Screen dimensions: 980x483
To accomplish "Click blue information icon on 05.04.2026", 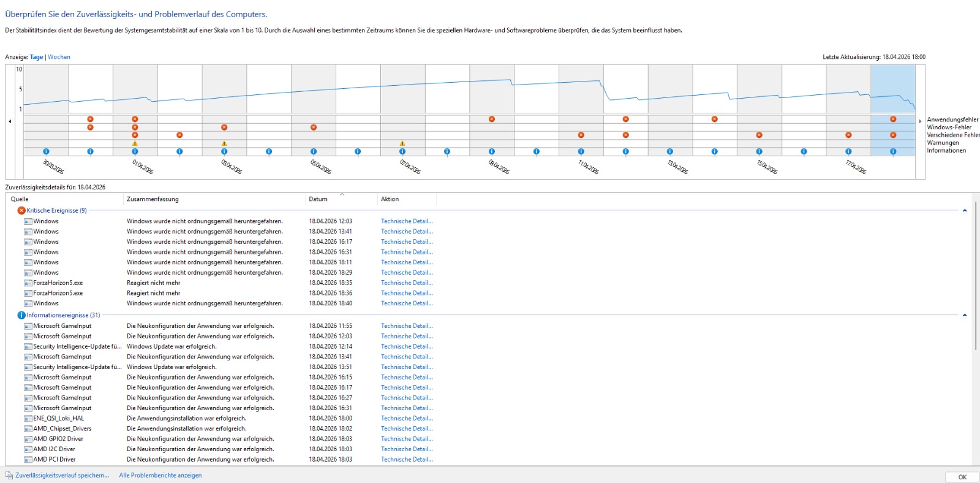I will (x=314, y=151).
